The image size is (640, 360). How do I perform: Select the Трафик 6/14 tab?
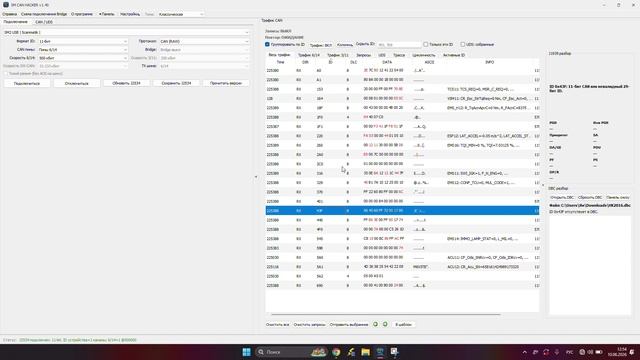[309, 55]
